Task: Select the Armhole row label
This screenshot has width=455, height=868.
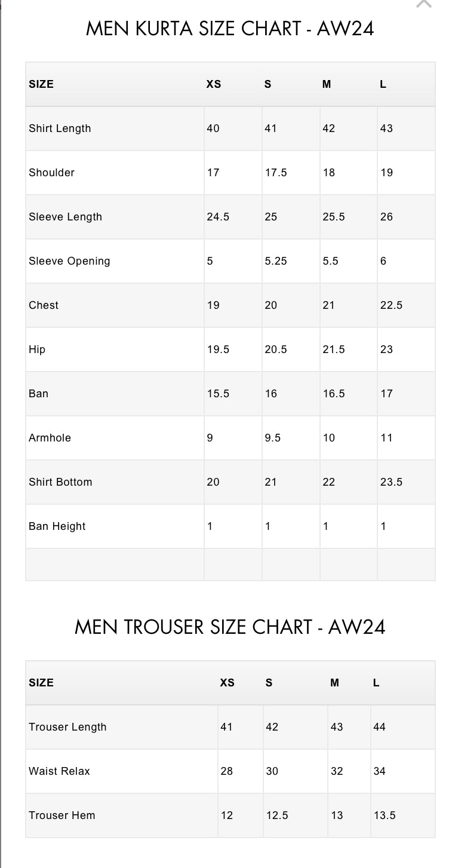Action: pos(50,438)
